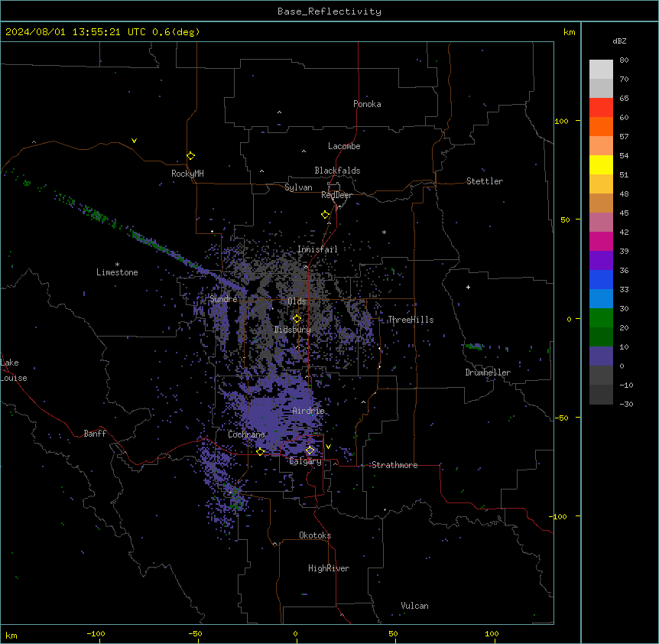The height and width of the screenshot is (644, 659).
Task: Click the Lake Louise label
Action: (14, 370)
